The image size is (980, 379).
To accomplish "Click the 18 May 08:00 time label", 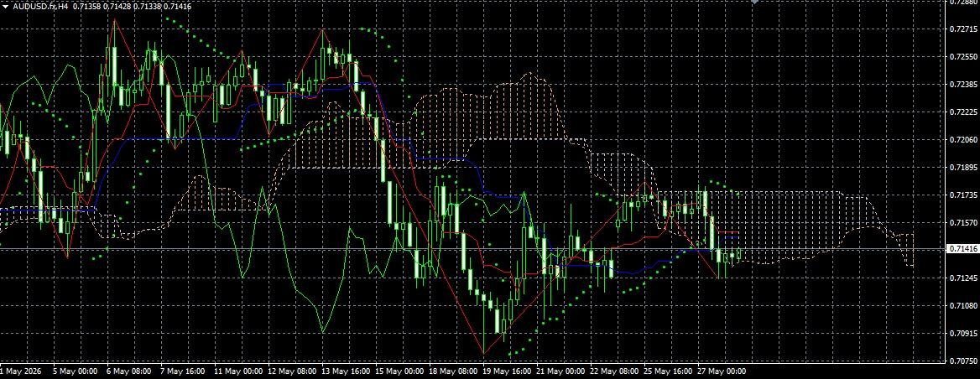I will (x=453, y=371).
